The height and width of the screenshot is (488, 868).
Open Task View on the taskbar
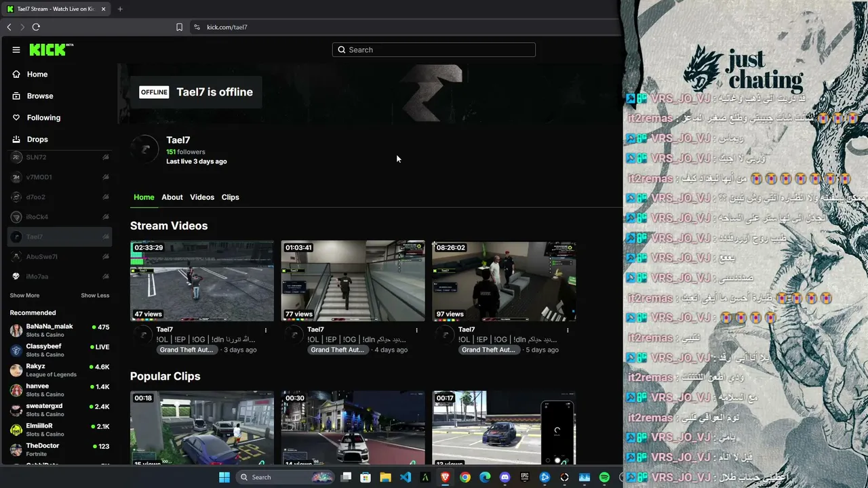click(x=346, y=477)
